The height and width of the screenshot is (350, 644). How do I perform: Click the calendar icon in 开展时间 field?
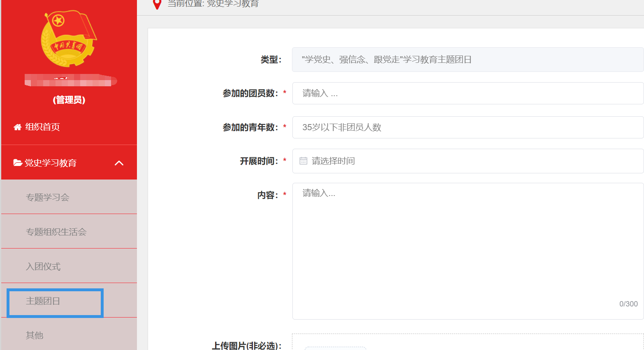pos(303,161)
